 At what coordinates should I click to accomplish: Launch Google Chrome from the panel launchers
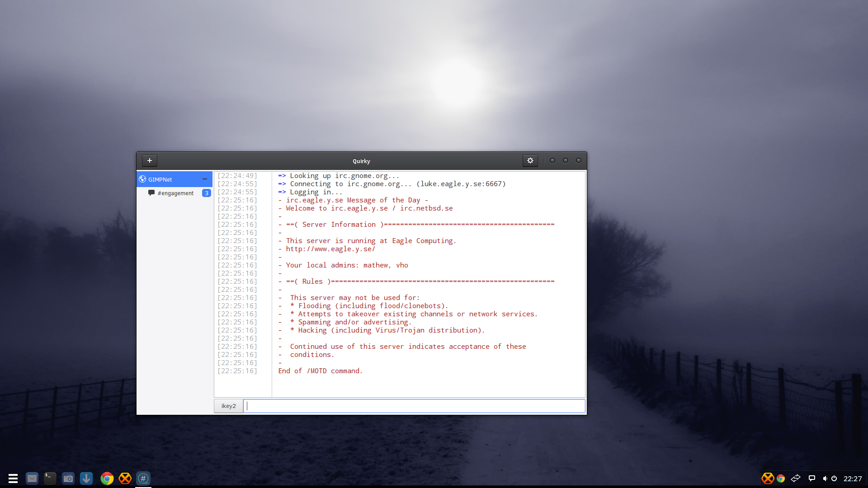(x=107, y=478)
